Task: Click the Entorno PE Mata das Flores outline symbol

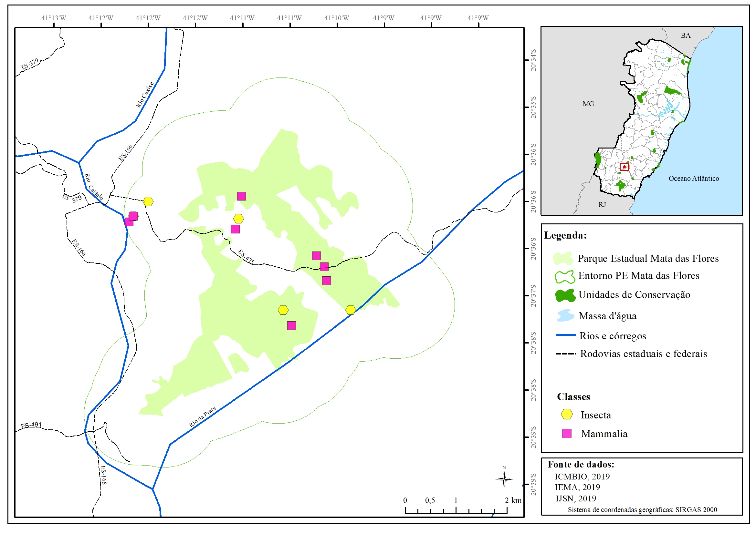Action: pos(565,277)
